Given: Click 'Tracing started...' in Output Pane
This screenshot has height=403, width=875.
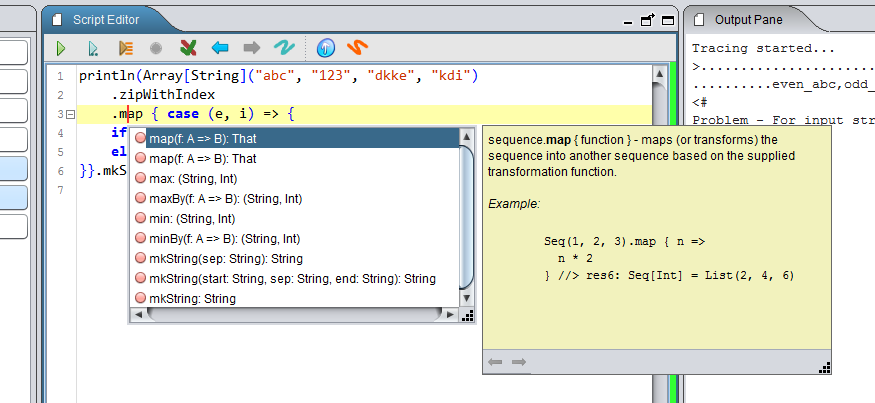Looking at the screenshot, I should click(763, 49).
